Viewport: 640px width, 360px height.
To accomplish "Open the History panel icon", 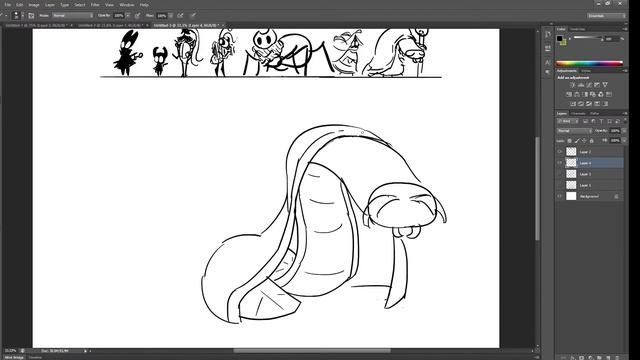I will tap(548, 34).
